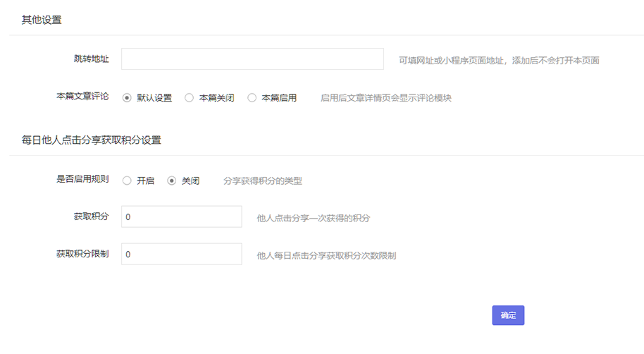Click the 本篇文章评论 label
Viewport: 644px width, 354px height.
pyautogui.click(x=82, y=96)
